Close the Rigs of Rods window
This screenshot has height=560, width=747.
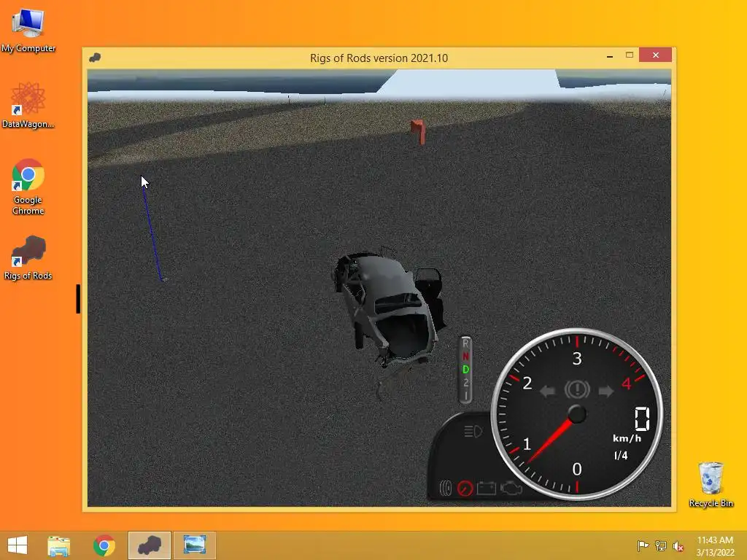click(x=656, y=55)
